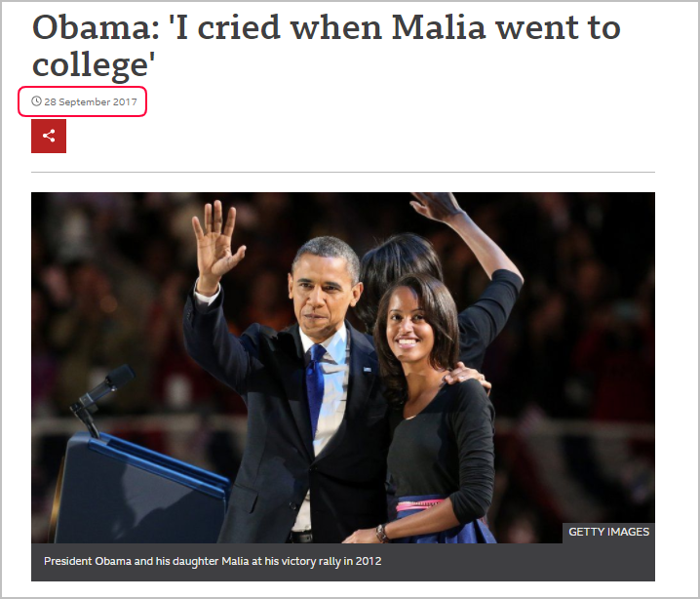This screenshot has height=599, width=700.
Task: Click the pink belt in the photo
Action: point(419,504)
